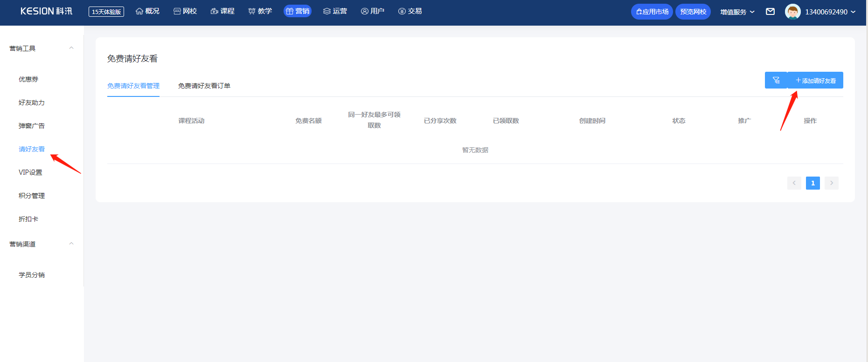Go to previous page arrow
Viewport: 868px width, 362px height.
pos(794,183)
